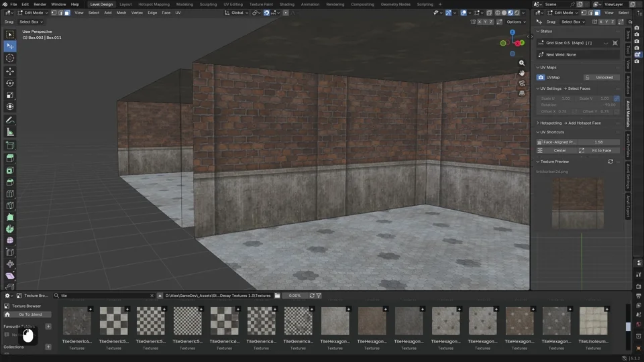
Task: Open the Mesh menu in viewport header
Action: pyautogui.click(x=121, y=13)
